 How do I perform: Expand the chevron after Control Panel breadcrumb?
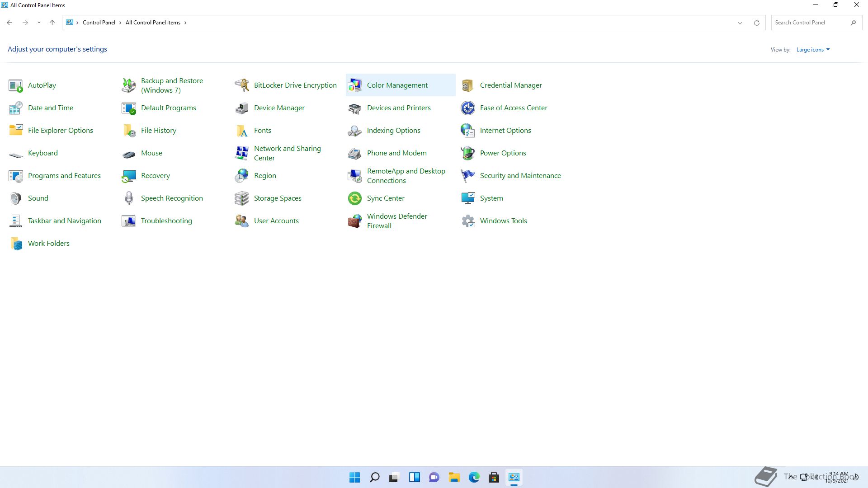click(x=120, y=23)
